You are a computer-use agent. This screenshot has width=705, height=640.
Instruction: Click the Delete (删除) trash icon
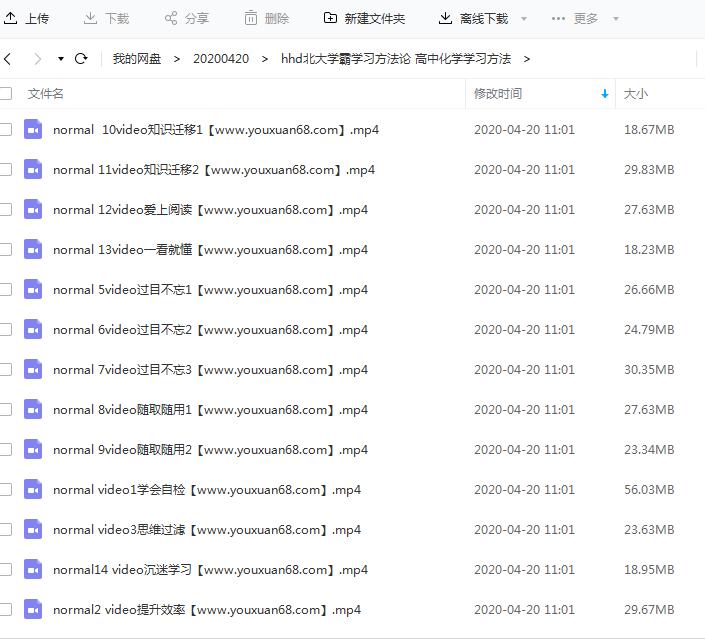(x=251, y=18)
